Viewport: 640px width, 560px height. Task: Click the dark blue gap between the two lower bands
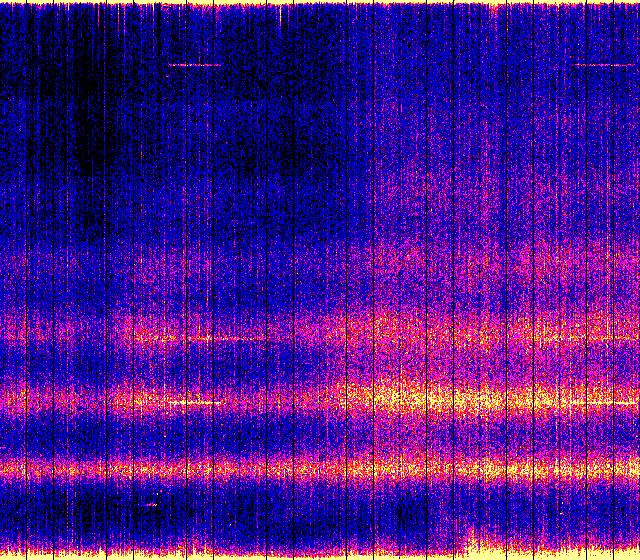320,436
